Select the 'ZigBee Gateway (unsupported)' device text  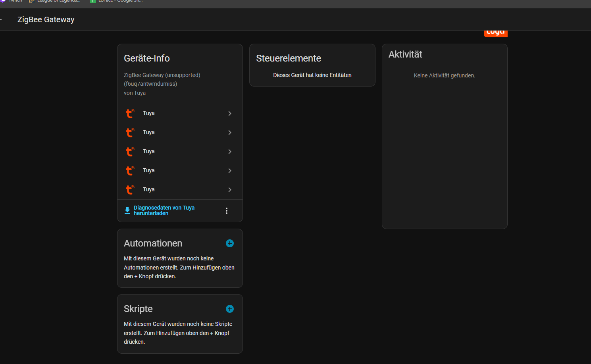point(162,75)
